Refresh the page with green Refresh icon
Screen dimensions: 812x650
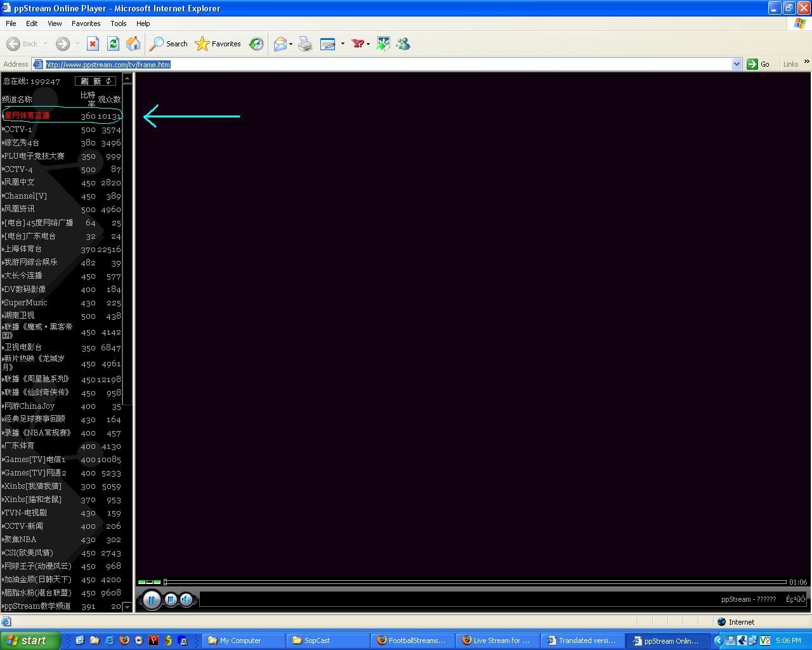pos(113,44)
